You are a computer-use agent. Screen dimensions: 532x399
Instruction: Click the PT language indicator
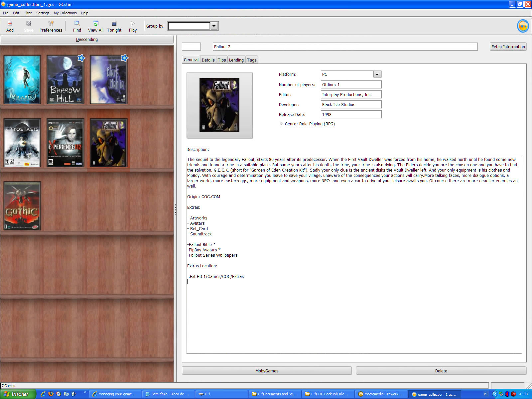[486, 394]
